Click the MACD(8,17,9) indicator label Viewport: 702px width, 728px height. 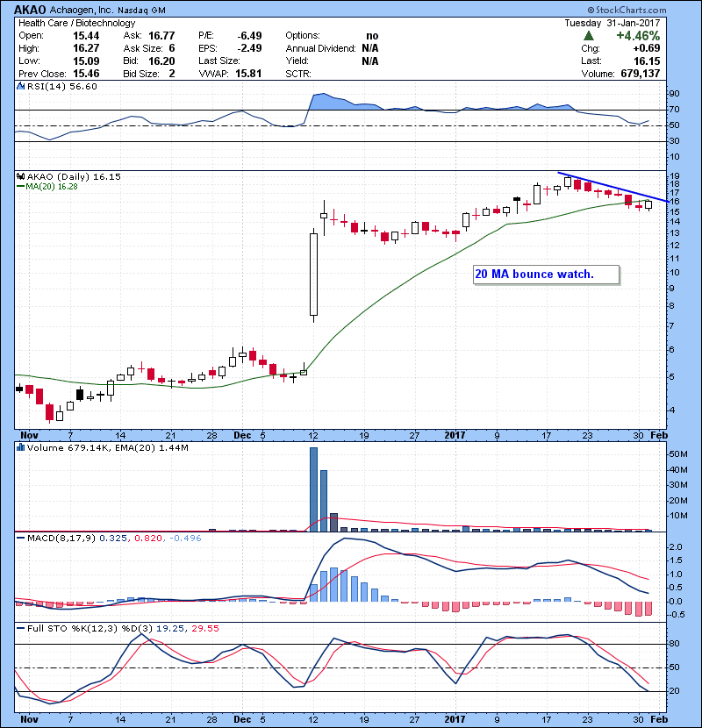(x=61, y=539)
